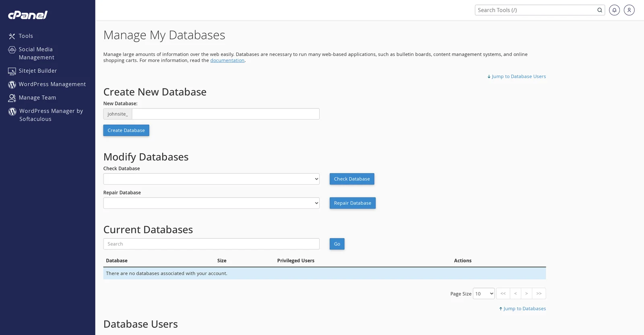Sort by the Database column header
Viewport: 644px width, 335px height.
117,261
